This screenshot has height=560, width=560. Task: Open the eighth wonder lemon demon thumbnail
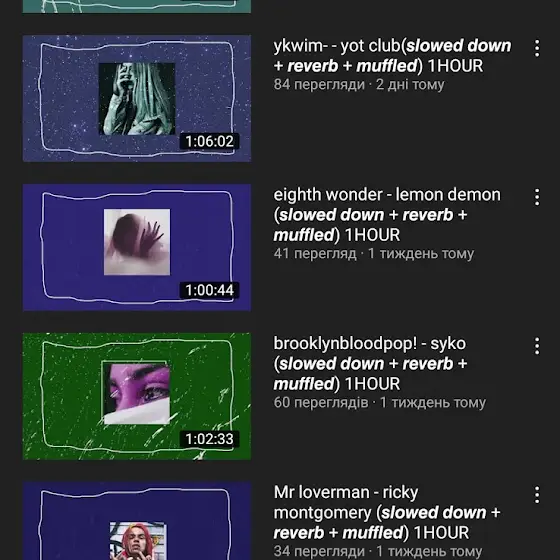tap(137, 248)
